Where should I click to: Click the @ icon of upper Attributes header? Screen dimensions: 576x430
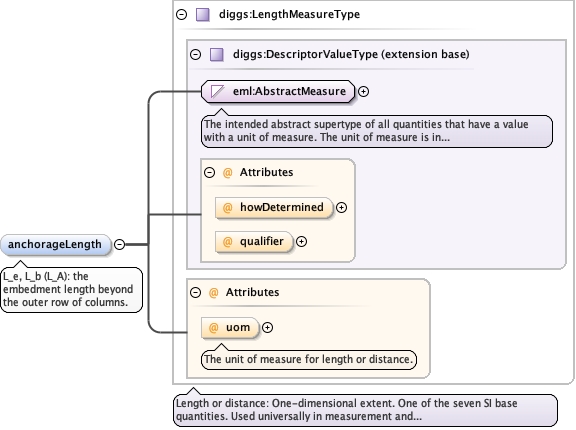(x=228, y=173)
